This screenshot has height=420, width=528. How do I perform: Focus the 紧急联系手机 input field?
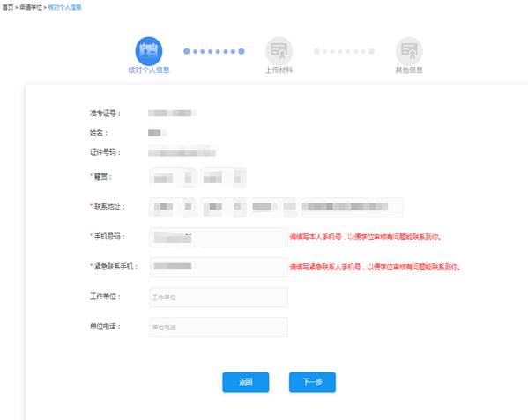pyautogui.click(x=219, y=267)
